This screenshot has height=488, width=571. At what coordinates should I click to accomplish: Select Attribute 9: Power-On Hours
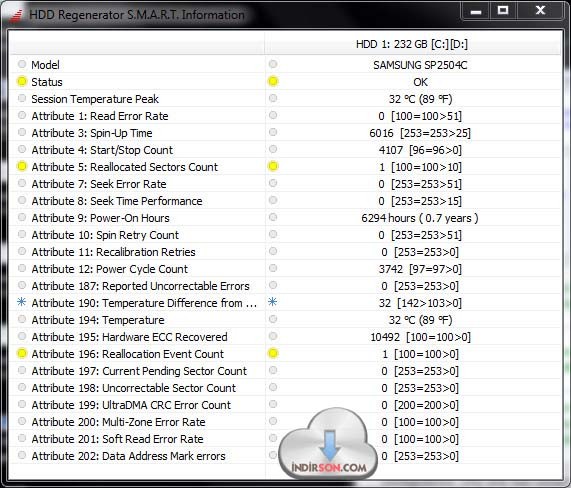coord(101,218)
